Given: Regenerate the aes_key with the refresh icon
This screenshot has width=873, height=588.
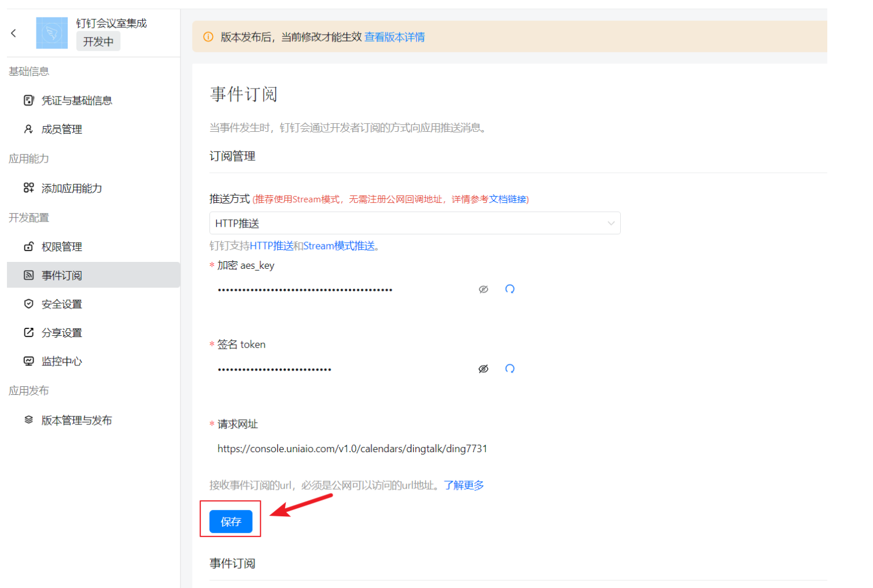Looking at the screenshot, I should (510, 289).
